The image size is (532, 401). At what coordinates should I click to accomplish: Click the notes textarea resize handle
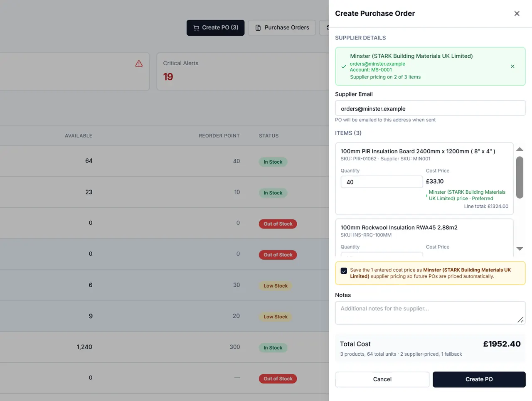[x=520, y=320]
